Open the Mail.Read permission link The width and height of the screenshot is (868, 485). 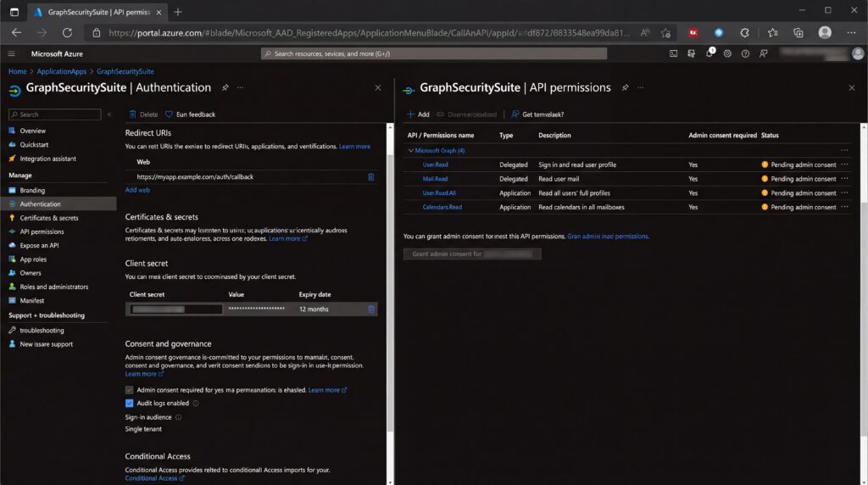[435, 179]
